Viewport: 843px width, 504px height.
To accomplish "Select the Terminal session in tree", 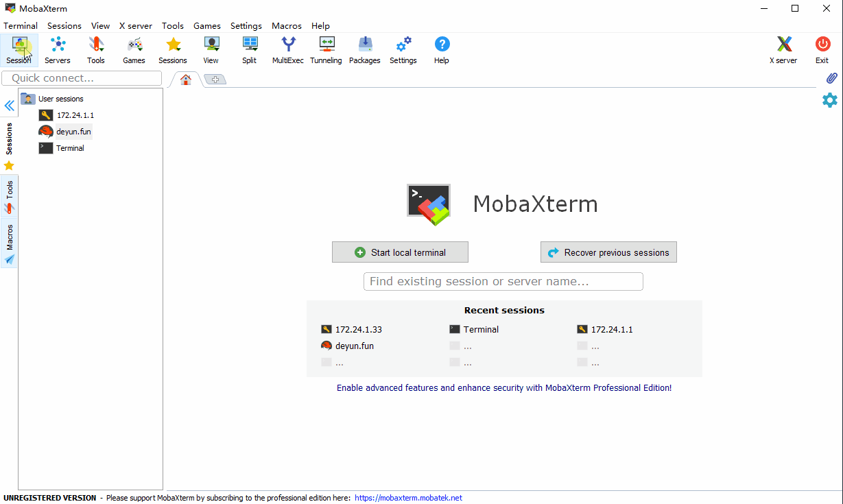I will click(x=62, y=148).
